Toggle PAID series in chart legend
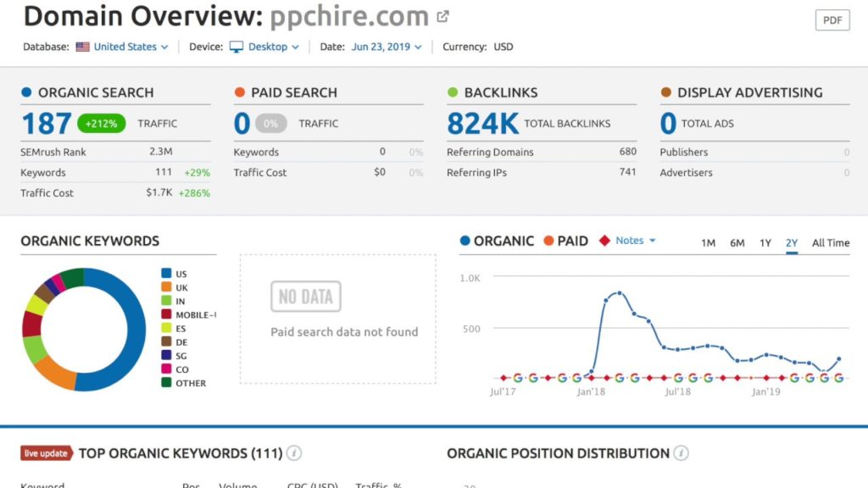This screenshot has width=868, height=488. click(565, 241)
